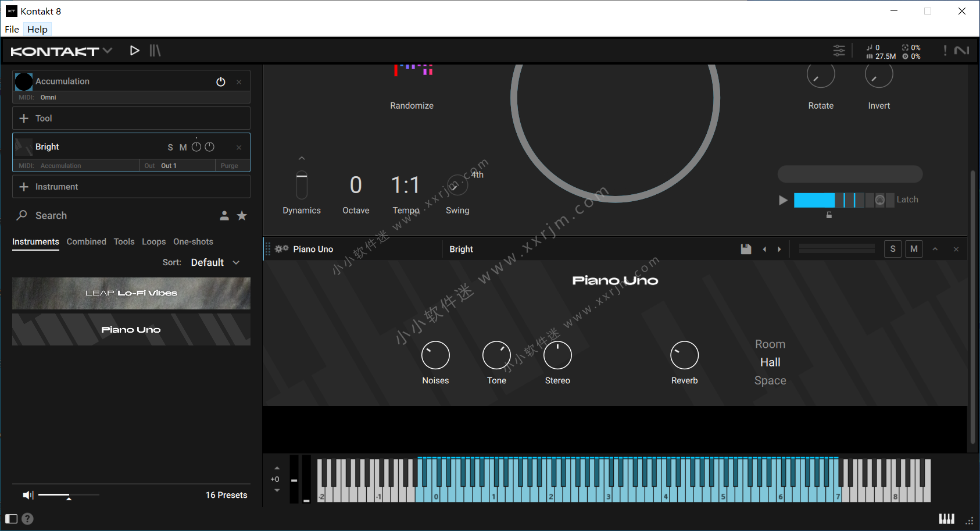Image resolution: width=980 pixels, height=531 pixels.
Task: Click the Purge button on Bright
Action: [229, 166]
